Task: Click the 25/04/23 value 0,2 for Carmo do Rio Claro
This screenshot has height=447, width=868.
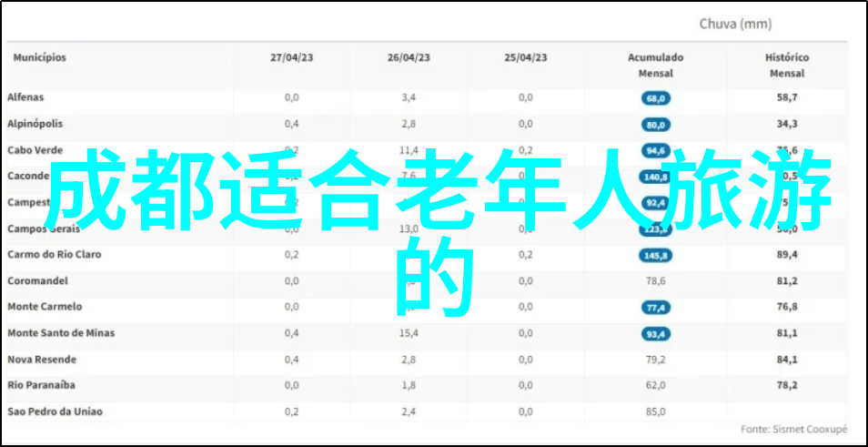Action: point(526,255)
